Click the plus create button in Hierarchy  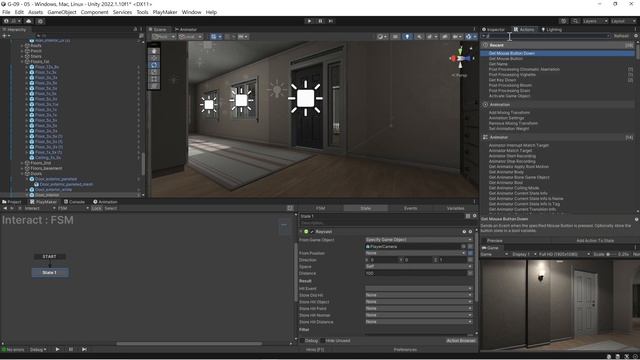[6, 36]
